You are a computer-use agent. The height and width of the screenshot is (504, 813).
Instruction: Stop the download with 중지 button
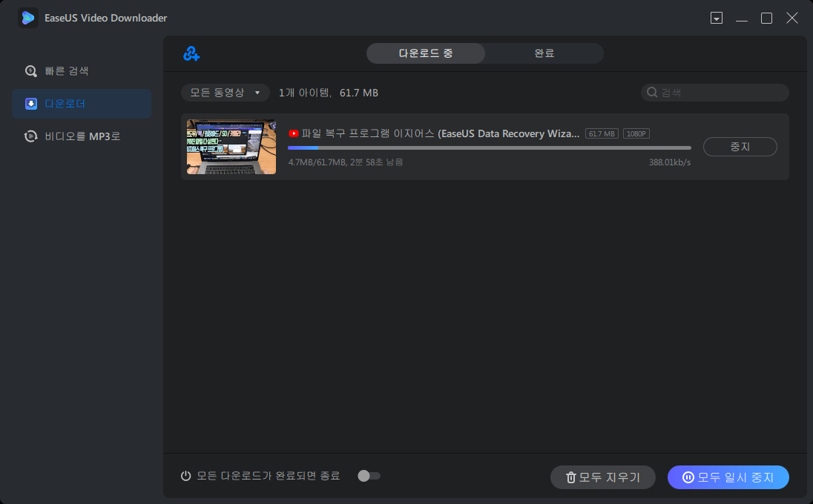(x=740, y=147)
